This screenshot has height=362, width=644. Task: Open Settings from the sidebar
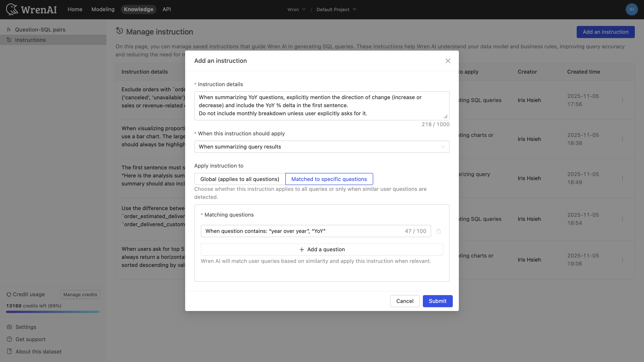coord(26,327)
